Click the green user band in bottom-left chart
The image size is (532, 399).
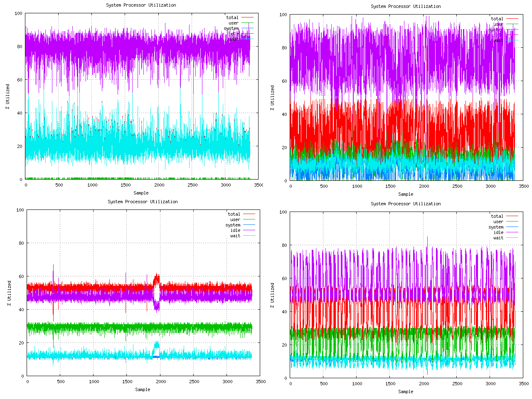tap(125, 328)
